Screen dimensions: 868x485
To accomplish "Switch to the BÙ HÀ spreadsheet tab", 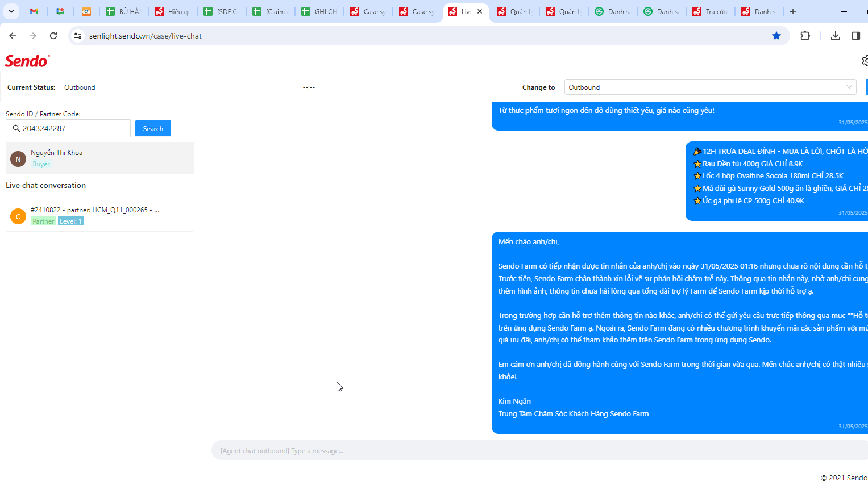I will (124, 11).
